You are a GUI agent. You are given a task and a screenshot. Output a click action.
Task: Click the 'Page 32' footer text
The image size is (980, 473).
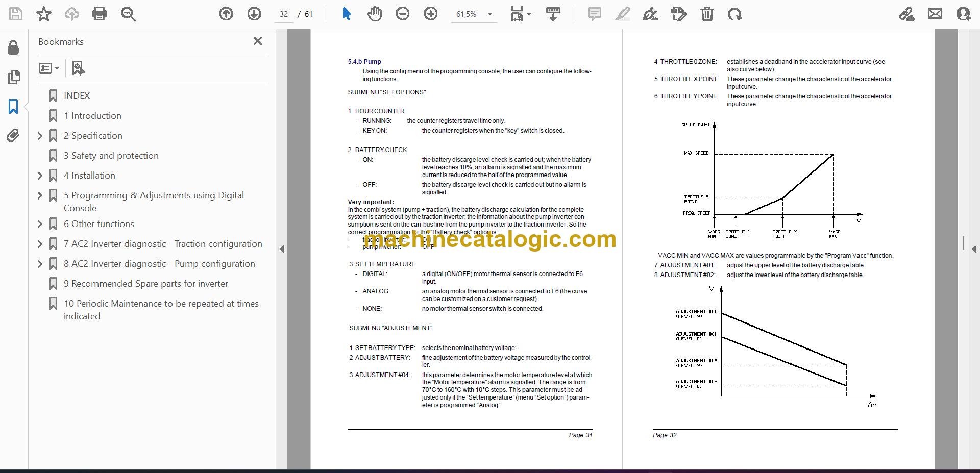[665, 435]
